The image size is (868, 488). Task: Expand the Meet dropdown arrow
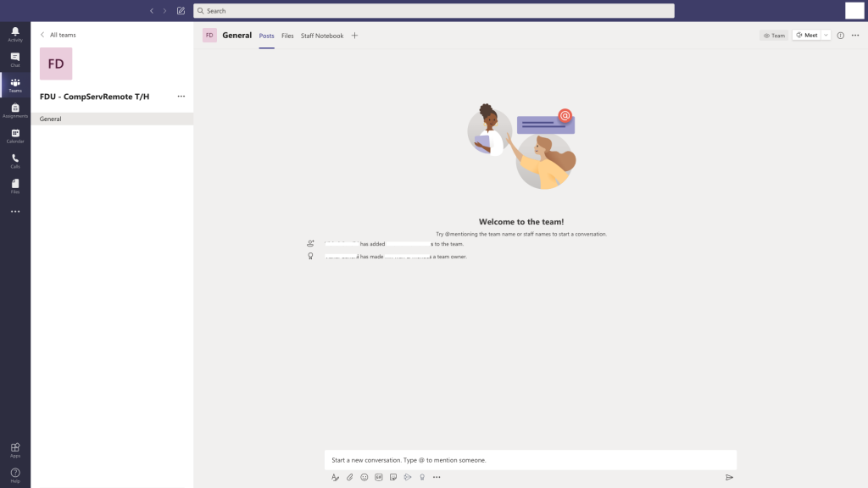coord(826,36)
